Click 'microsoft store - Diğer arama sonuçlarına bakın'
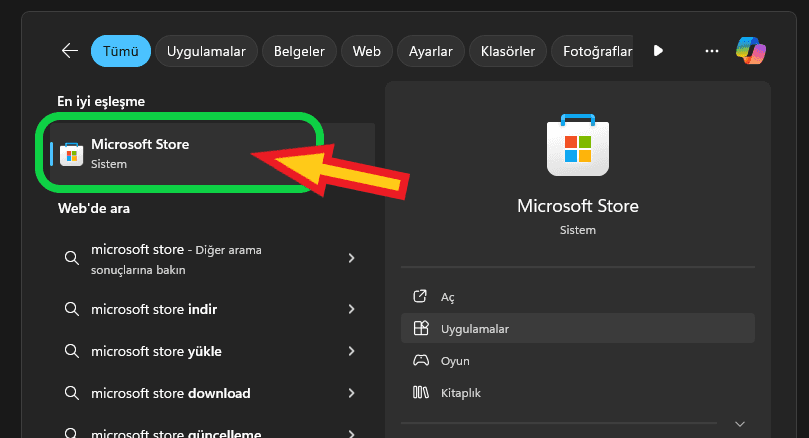The height and width of the screenshot is (438, 809). [212, 258]
